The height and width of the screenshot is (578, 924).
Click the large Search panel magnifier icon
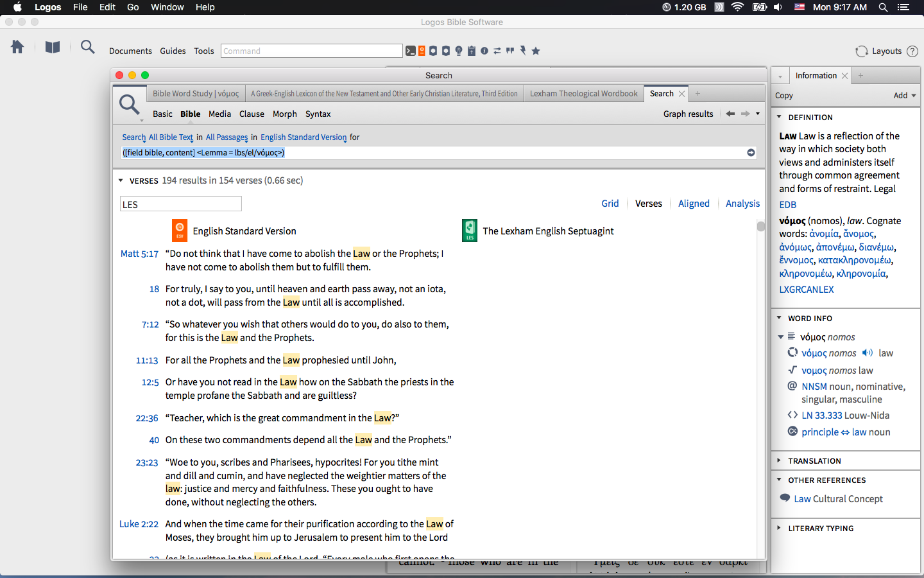pyautogui.click(x=129, y=104)
